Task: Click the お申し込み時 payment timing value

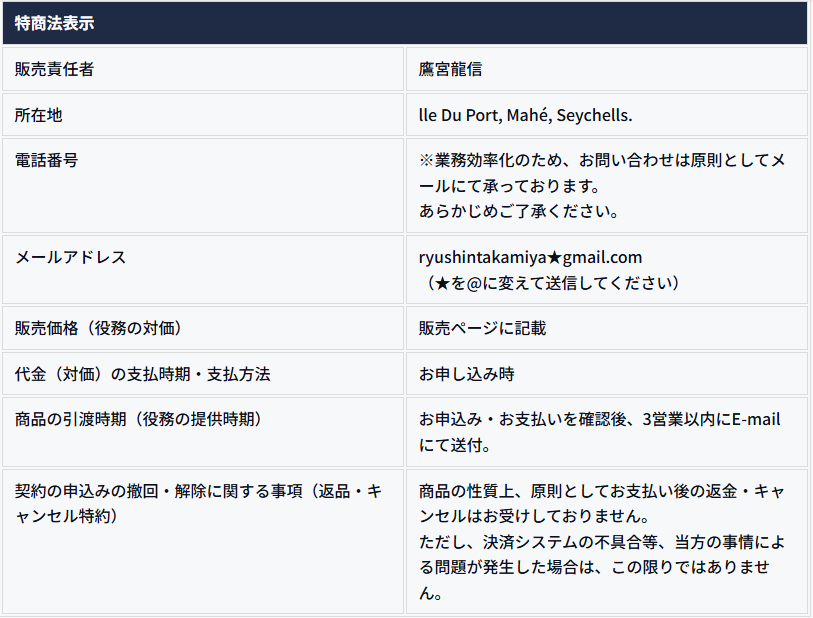Action: pyautogui.click(x=467, y=374)
